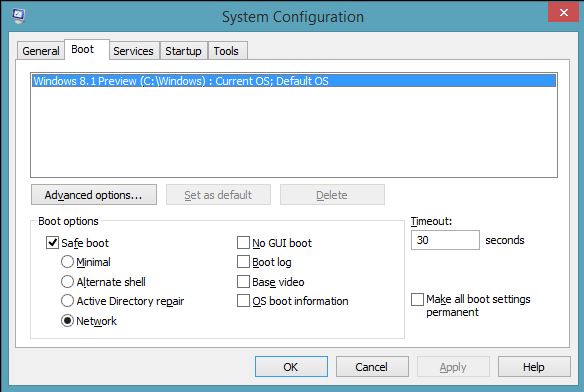Click the Cancel button
Image resolution: width=584 pixels, height=392 pixels.
coord(372,367)
